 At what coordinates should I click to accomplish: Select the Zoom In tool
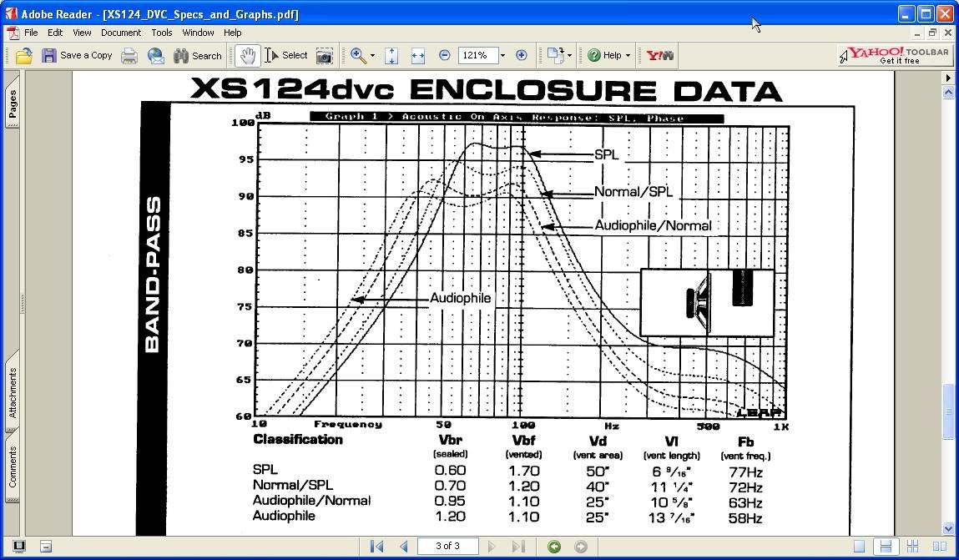[x=356, y=55]
